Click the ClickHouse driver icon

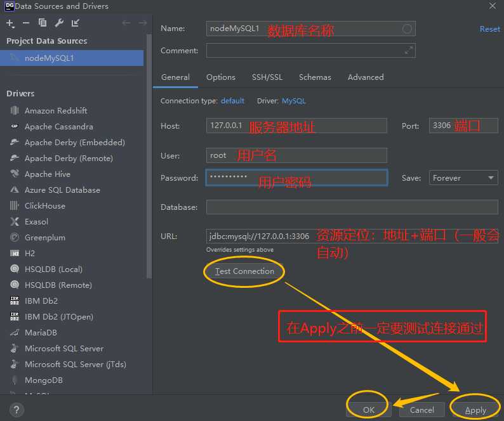(15, 205)
